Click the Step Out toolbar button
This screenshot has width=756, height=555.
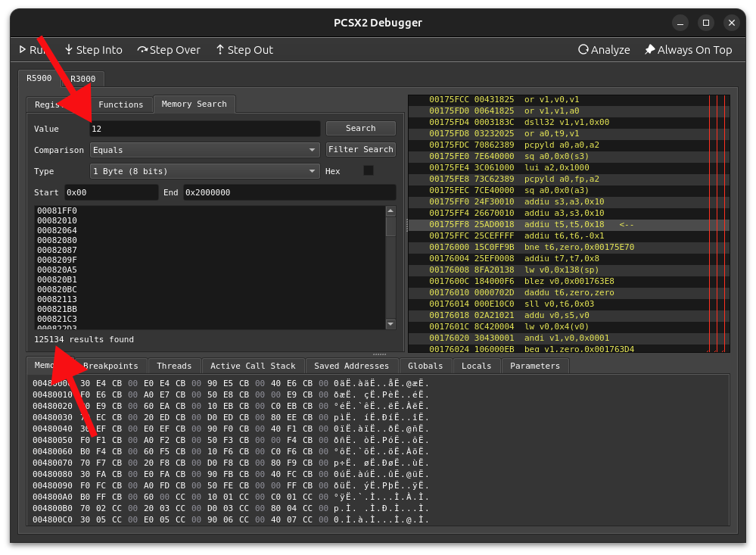click(x=244, y=50)
